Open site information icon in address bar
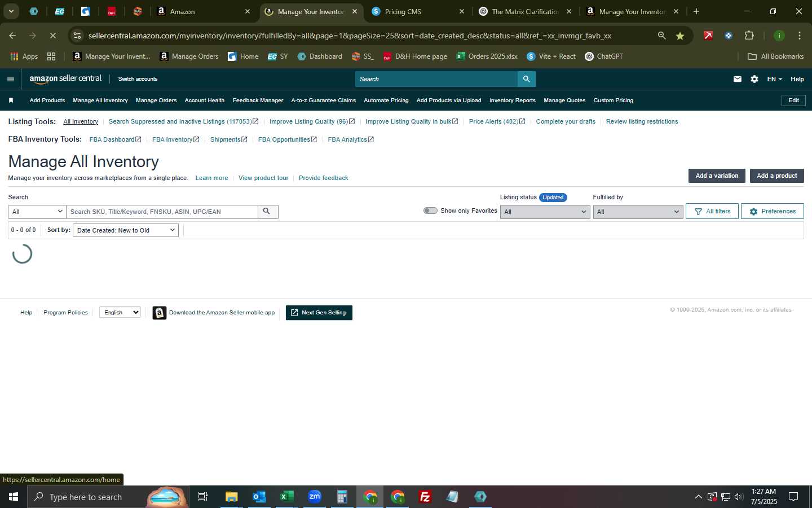This screenshot has width=812, height=508. pos(77,36)
